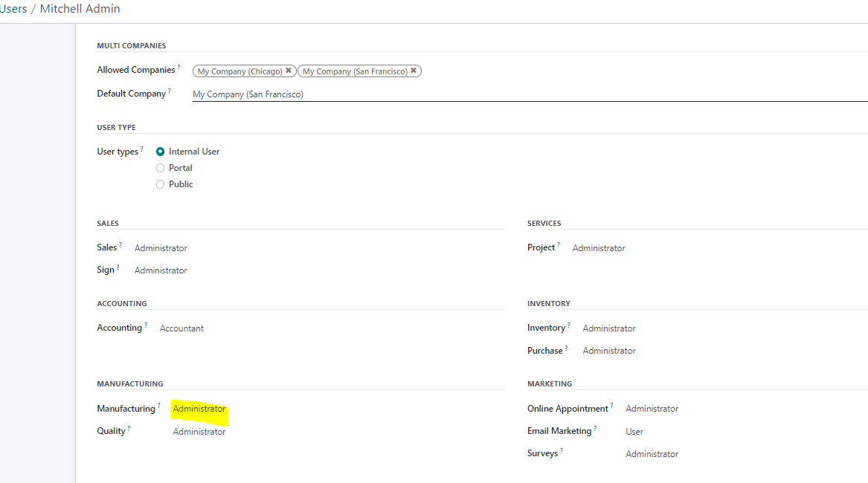The width and height of the screenshot is (868, 483).
Task: Click help mark next to User types
Action: pyautogui.click(x=142, y=149)
